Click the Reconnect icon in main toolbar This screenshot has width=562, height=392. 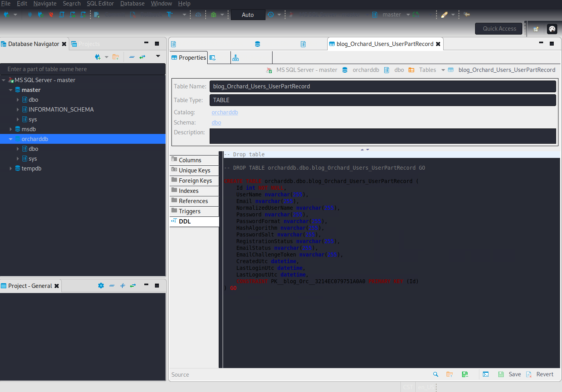pyautogui.click(x=40, y=15)
